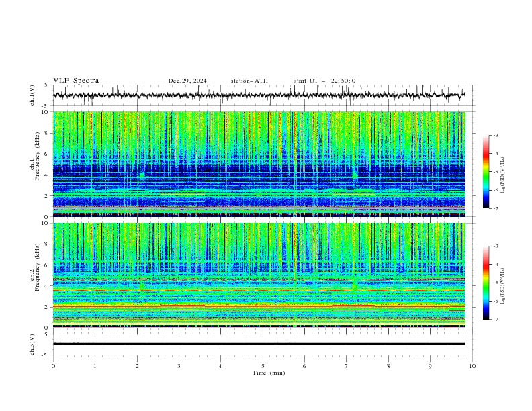Click time axis tick label "4"

click(220, 366)
